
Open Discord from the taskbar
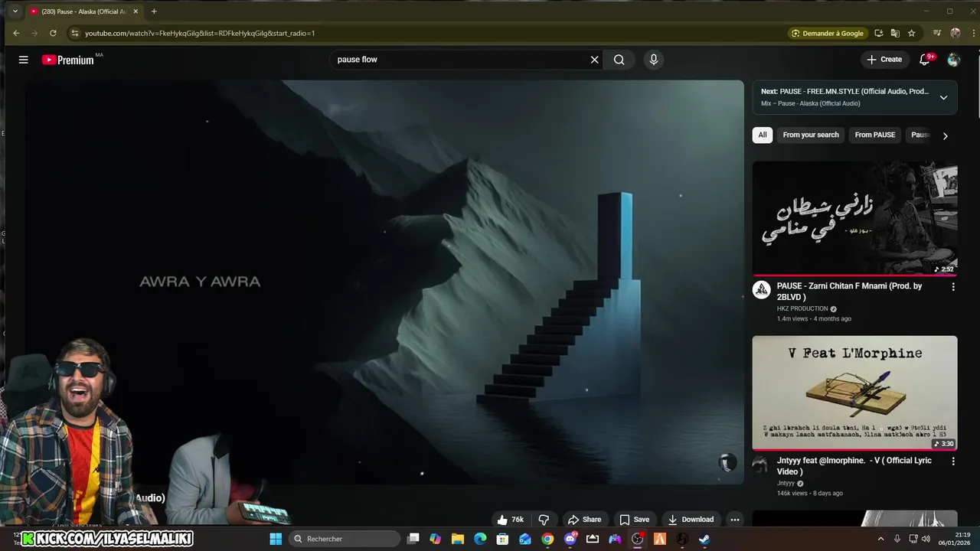[x=570, y=539]
